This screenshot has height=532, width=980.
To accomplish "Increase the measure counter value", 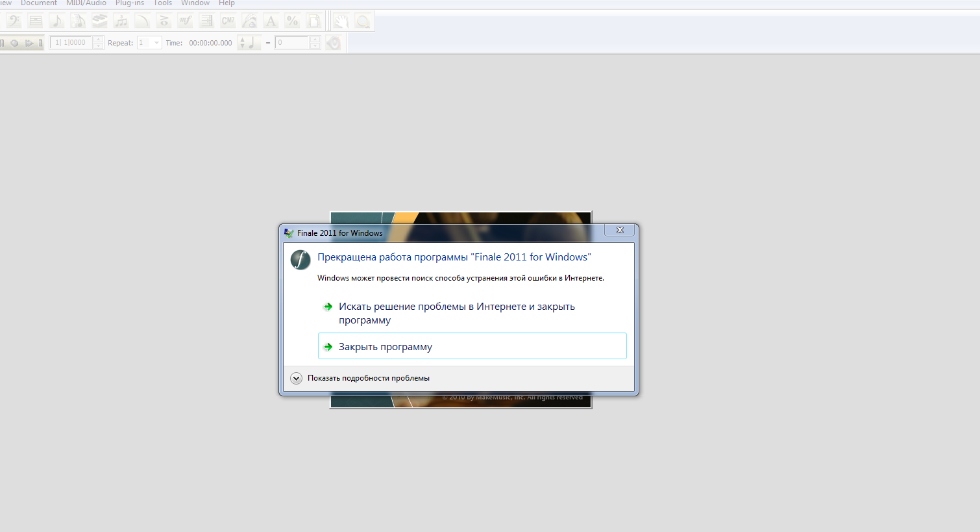I will (x=98, y=40).
